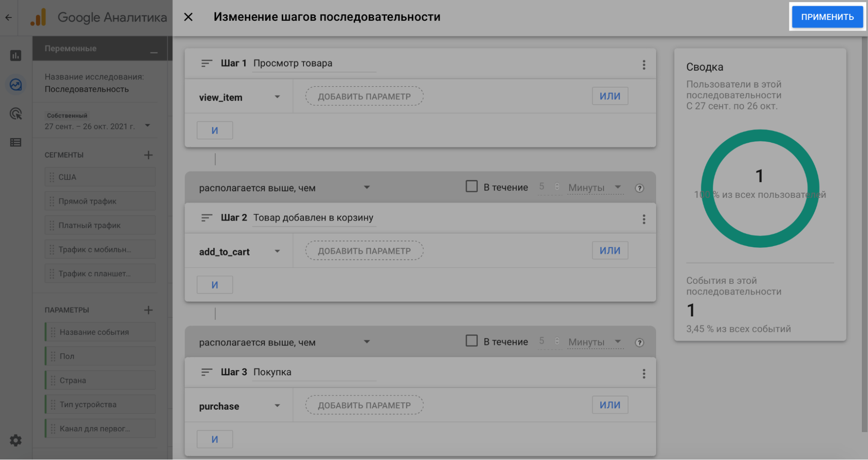Click drag grip of Тип устройства dimension

[53, 404]
